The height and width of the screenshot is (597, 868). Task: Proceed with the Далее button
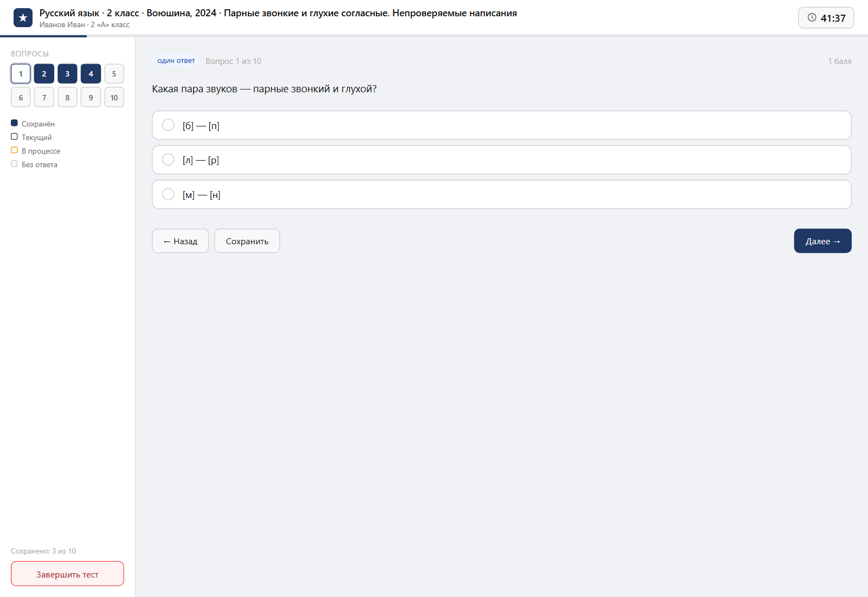coord(822,241)
